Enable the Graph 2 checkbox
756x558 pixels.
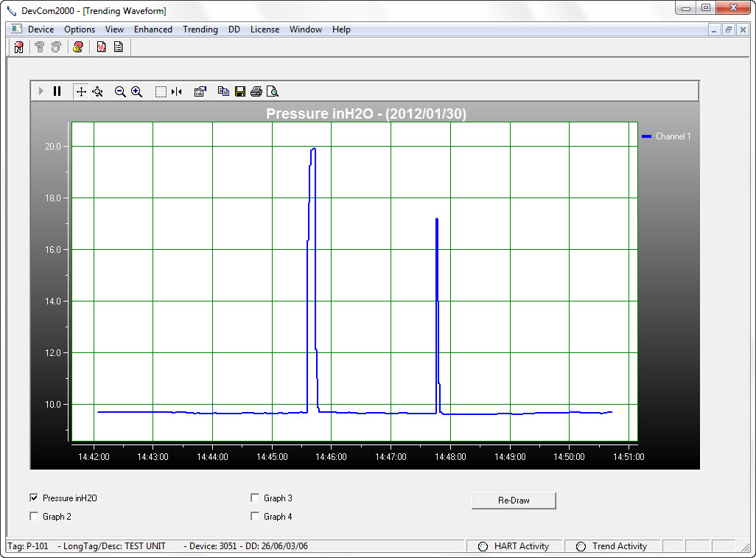(34, 517)
